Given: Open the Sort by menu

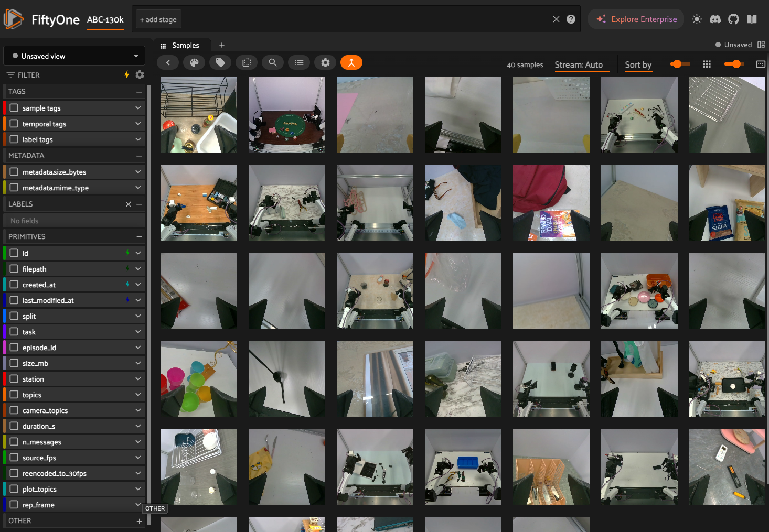Looking at the screenshot, I should pos(638,64).
